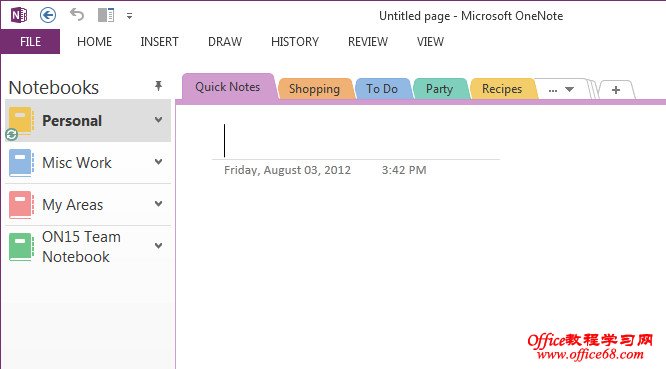
Task: Open the To Do section tab
Action: click(x=382, y=89)
